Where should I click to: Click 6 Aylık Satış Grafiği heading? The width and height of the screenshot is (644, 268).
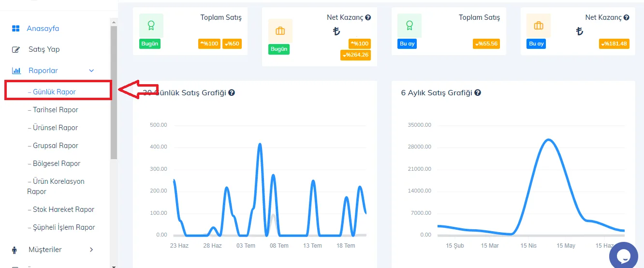point(437,92)
